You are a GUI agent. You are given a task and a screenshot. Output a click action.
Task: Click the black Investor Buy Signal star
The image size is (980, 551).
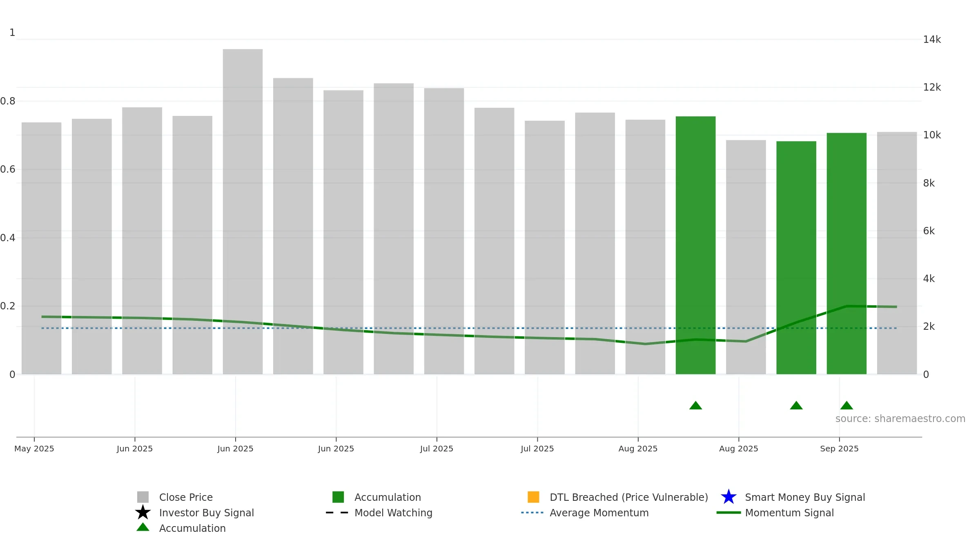[x=143, y=513]
